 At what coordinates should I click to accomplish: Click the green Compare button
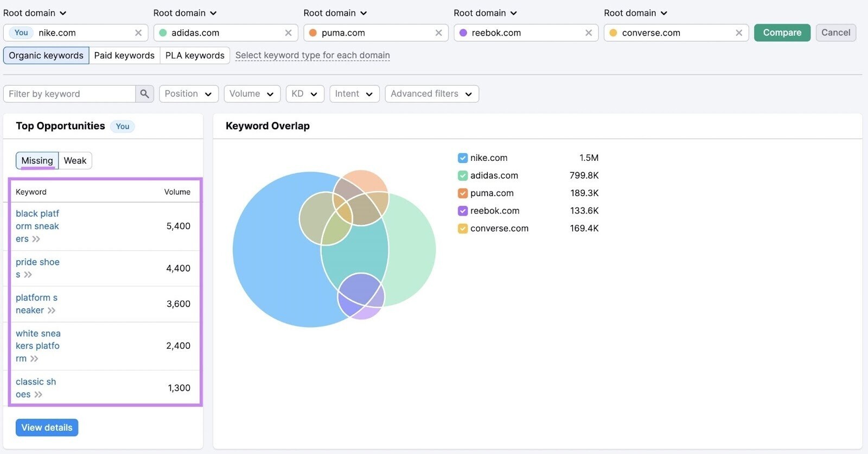[x=782, y=33]
